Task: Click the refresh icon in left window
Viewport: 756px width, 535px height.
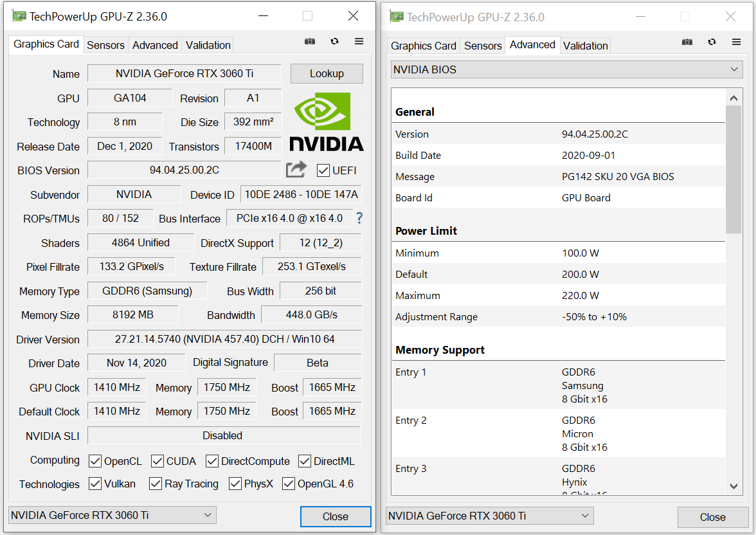Action: [x=334, y=42]
